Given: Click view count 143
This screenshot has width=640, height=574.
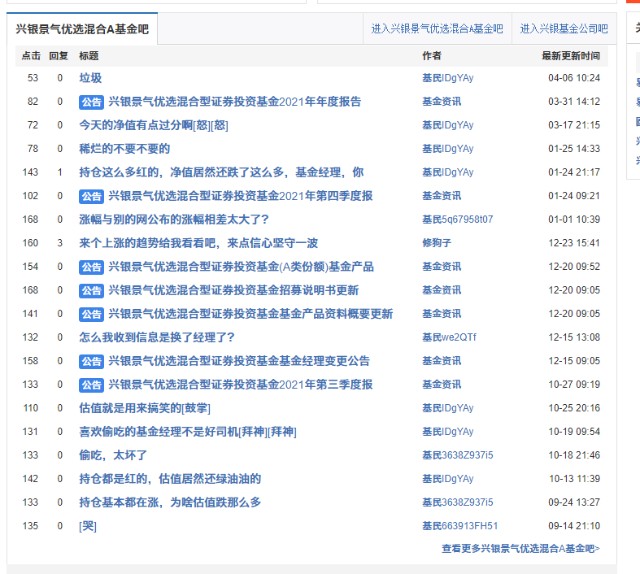Looking at the screenshot, I should pos(30,172).
